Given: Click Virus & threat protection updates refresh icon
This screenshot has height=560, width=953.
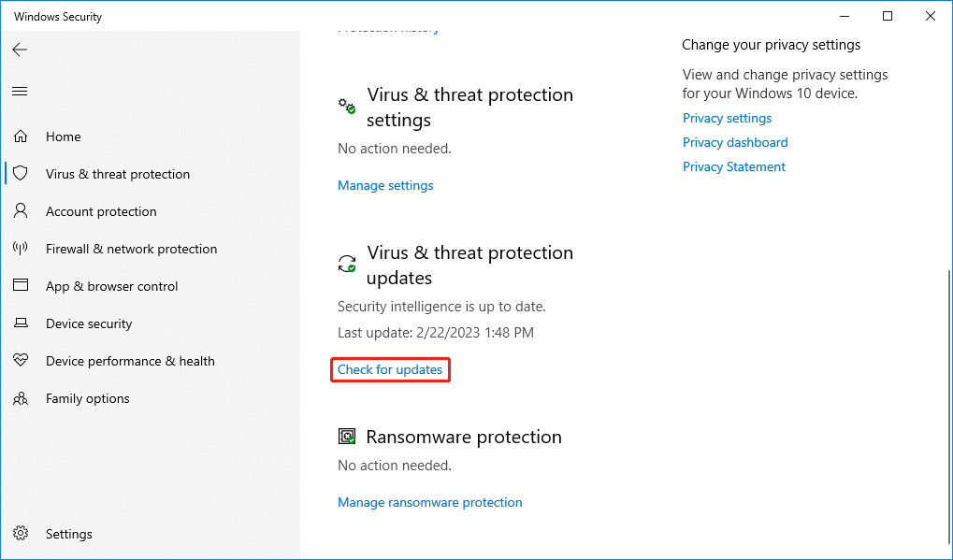Looking at the screenshot, I should 347,264.
